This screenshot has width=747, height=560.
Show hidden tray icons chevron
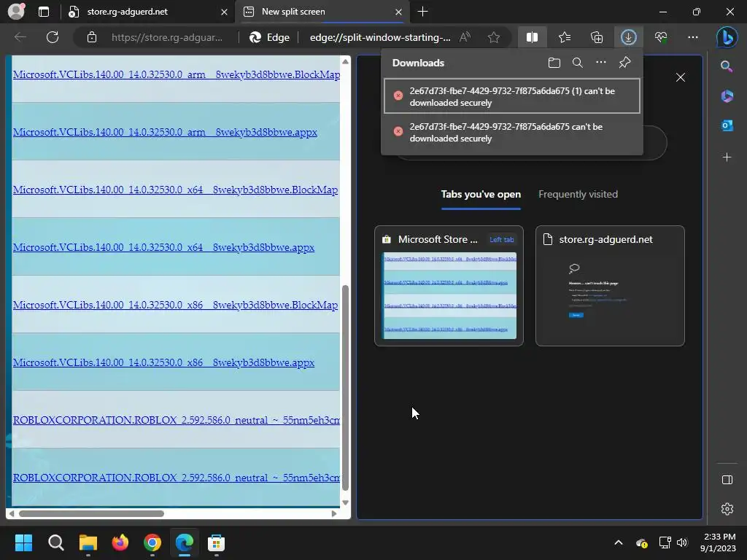click(619, 542)
